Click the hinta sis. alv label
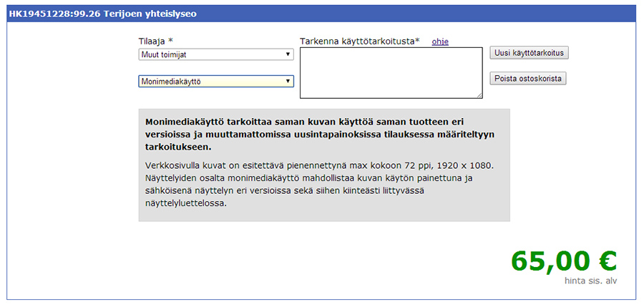This screenshot has height=307, width=644. (591, 281)
